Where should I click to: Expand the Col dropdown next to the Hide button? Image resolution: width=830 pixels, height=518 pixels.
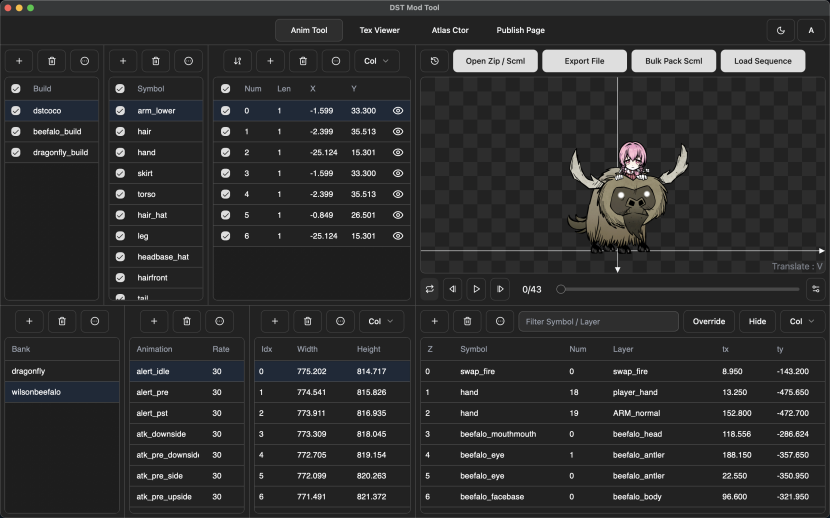pyautogui.click(x=802, y=321)
